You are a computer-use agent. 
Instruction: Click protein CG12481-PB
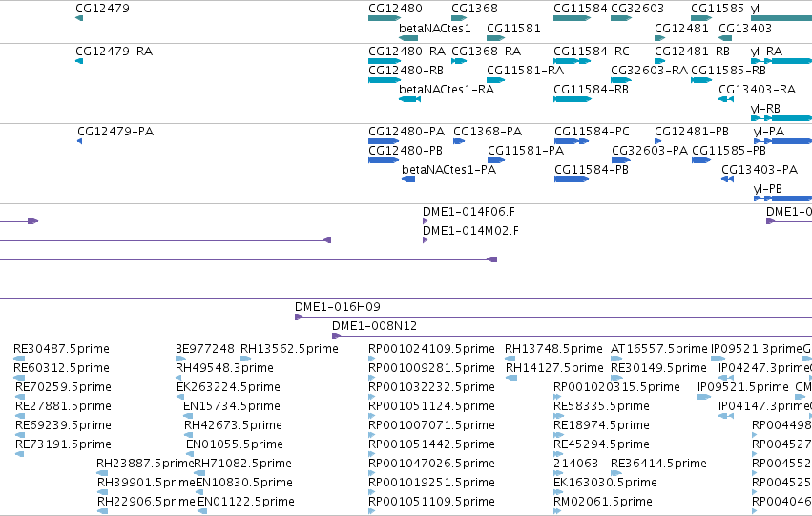click(x=692, y=132)
